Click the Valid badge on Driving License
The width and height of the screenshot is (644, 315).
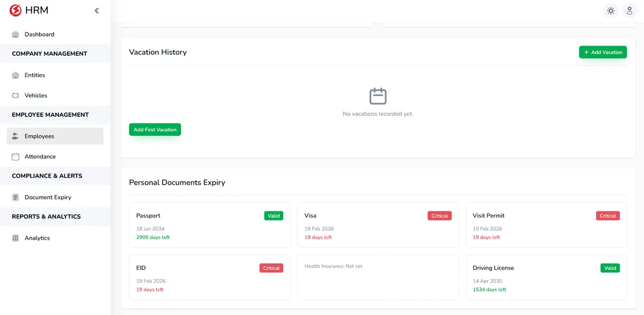[x=610, y=268]
